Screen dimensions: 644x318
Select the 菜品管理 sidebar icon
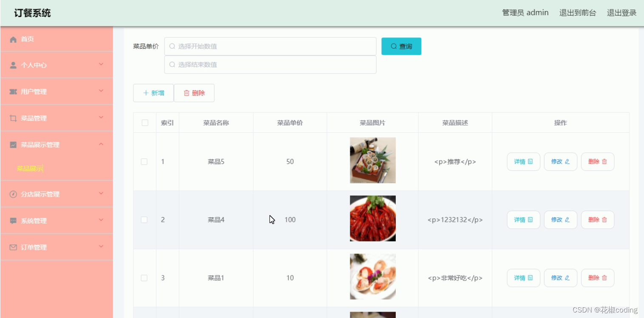(13, 118)
